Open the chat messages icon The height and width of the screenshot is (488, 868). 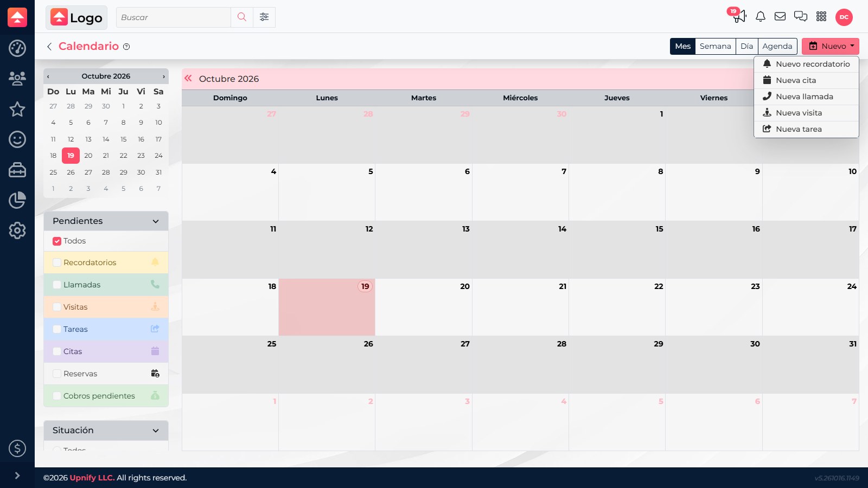[x=801, y=16]
